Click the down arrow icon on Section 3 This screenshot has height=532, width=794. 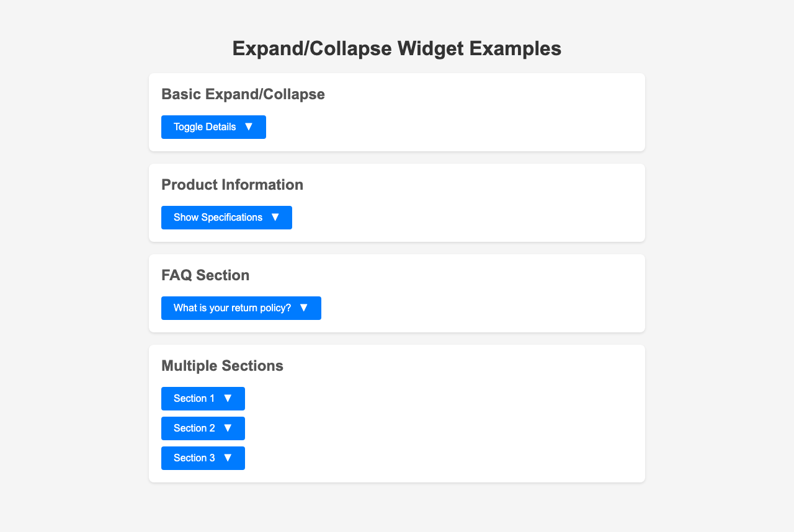228,458
